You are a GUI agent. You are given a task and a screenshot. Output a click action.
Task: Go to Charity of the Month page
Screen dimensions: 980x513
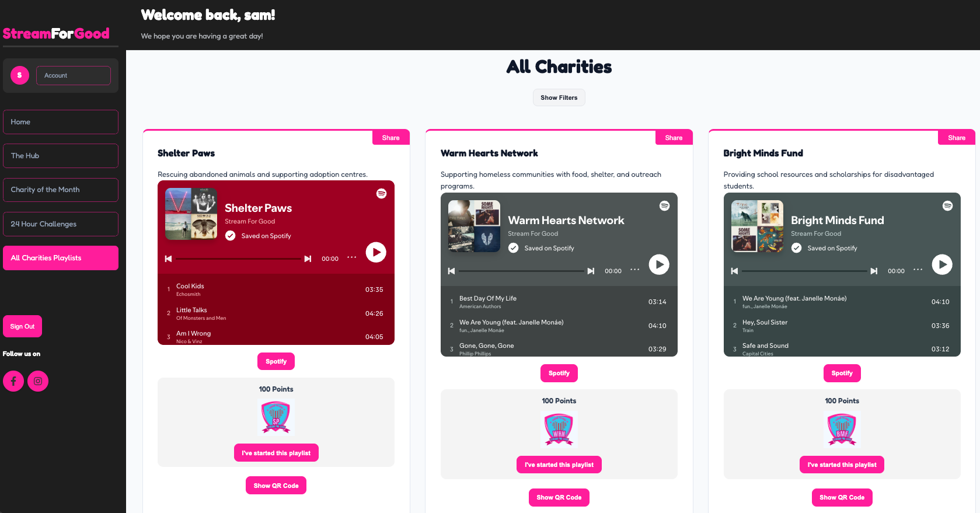click(x=61, y=190)
